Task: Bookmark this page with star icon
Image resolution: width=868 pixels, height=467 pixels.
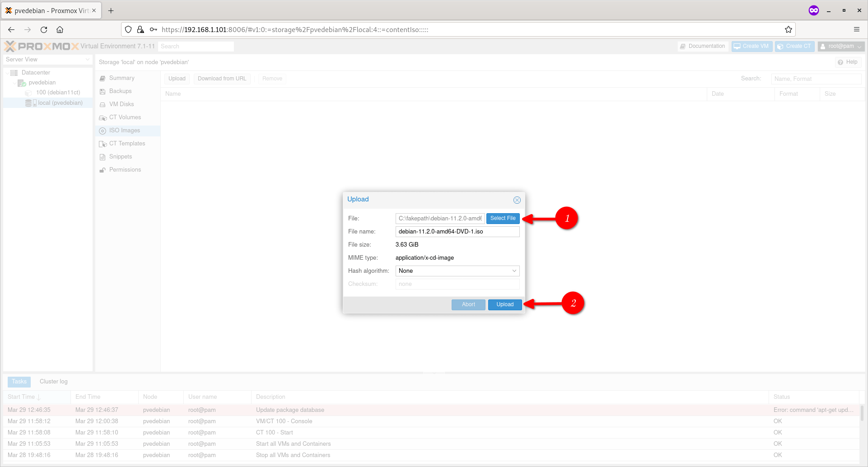Action: (789, 30)
